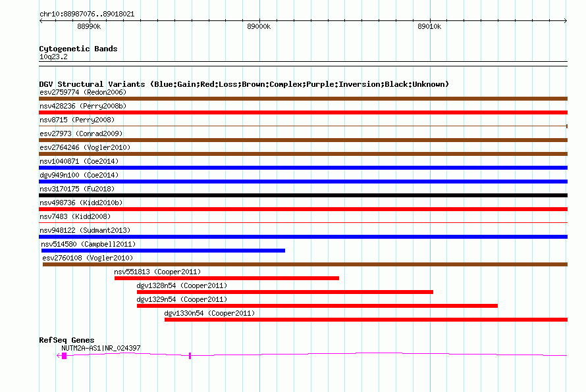Image resolution: width=586 pixels, height=392 pixels.
Task: Click the first esv2764246 (Vogler2010) brown bar
Action: [x=303, y=154]
